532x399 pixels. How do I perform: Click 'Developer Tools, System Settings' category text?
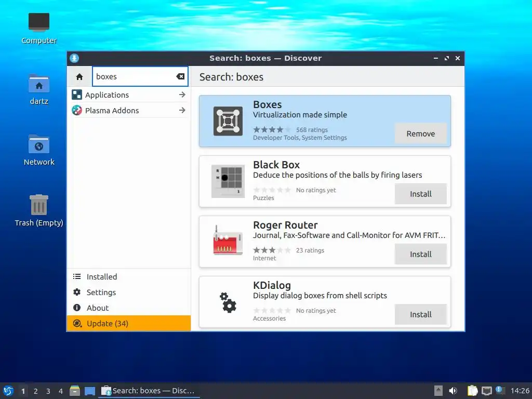tap(300, 138)
